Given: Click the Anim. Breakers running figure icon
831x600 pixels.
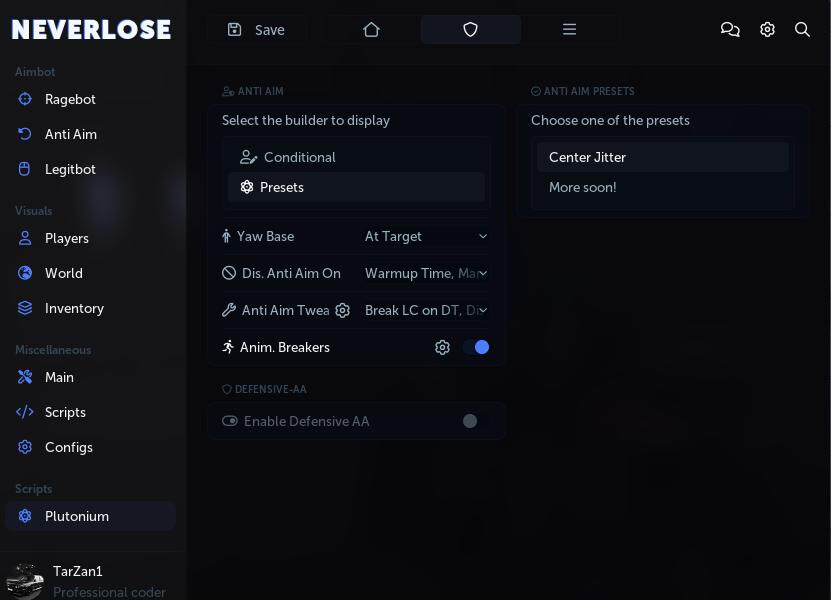Looking at the screenshot, I should tap(228, 347).
